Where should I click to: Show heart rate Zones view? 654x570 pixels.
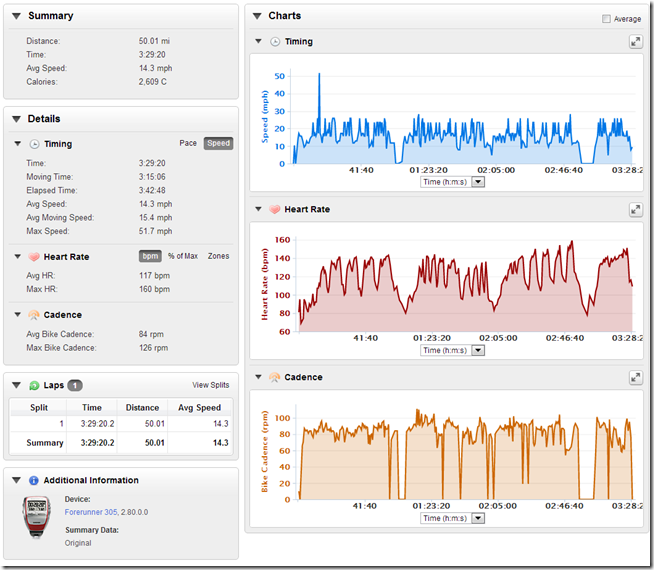[218, 257]
